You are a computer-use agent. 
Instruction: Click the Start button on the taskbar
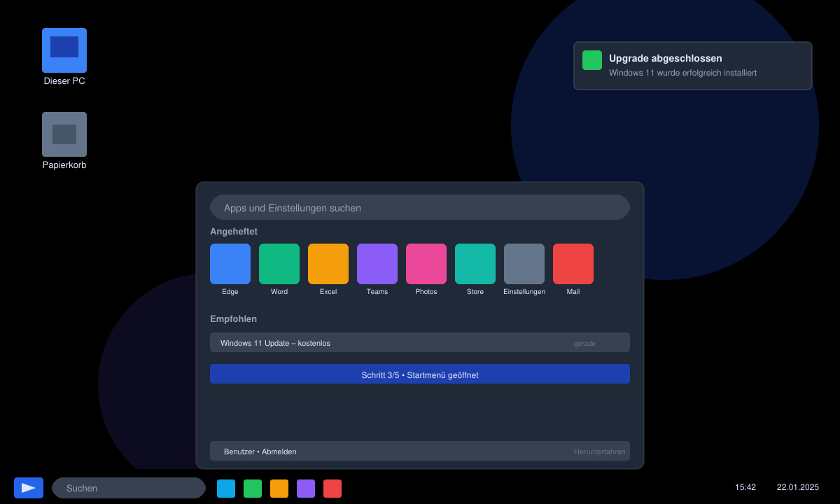pyautogui.click(x=29, y=488)
